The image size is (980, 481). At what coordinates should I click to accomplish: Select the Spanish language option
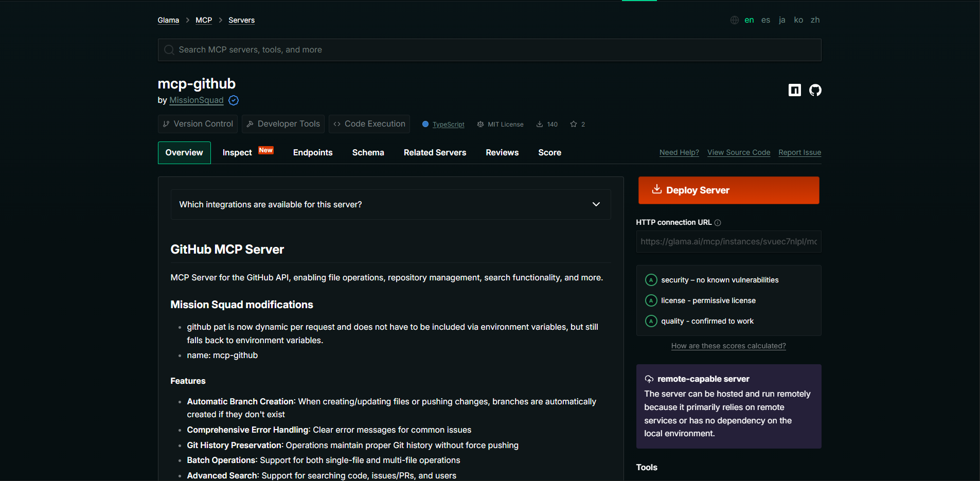765,20
